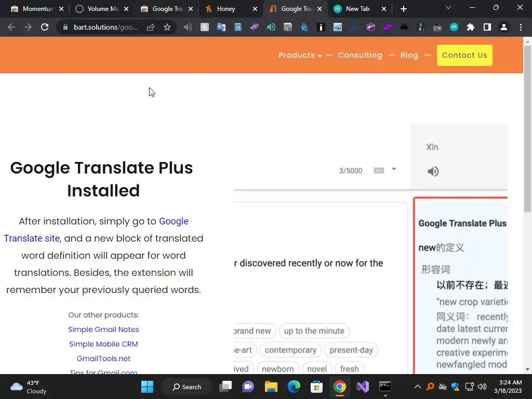Click the 'Xīn' pronunciation text

click(x=432, y=147)
